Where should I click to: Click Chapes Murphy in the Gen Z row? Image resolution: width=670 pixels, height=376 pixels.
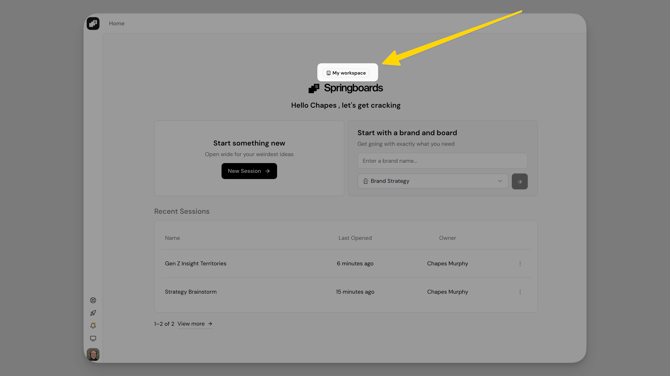[447, 264]
